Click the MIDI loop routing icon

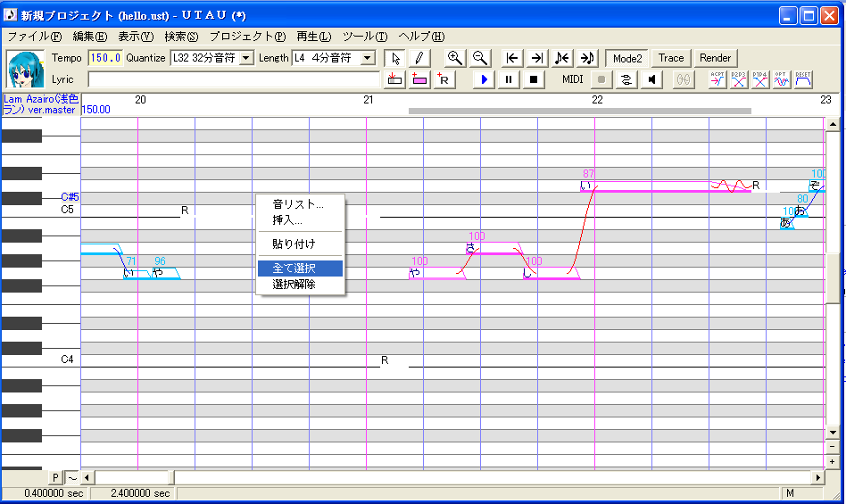(626, 79)
